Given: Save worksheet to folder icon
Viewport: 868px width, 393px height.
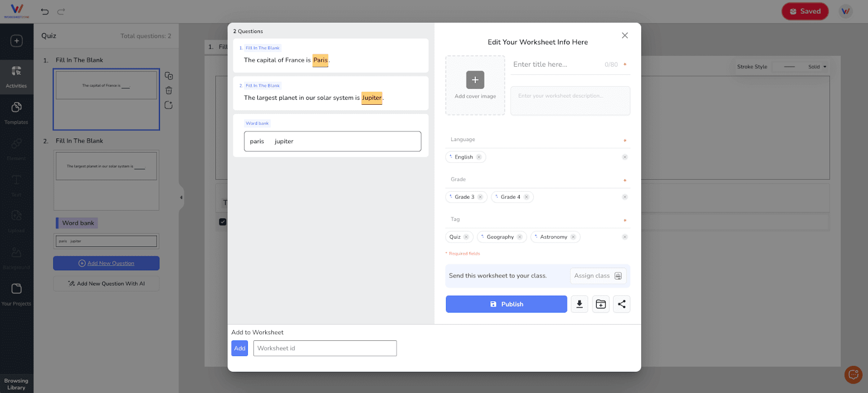Looking at the screenshot, I should point(601,304).
